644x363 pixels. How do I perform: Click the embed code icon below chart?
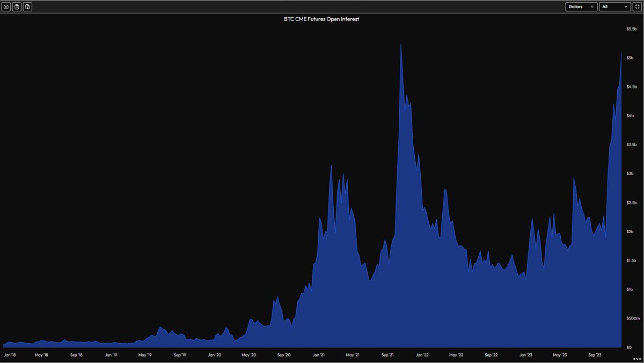(x=637, y=359)
